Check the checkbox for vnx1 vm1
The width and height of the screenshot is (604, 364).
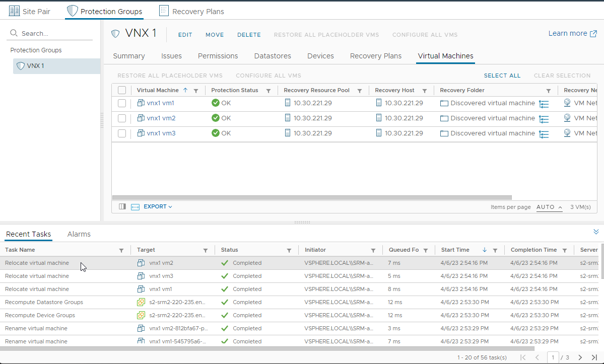pyautogui.click(x=122, y=103)
